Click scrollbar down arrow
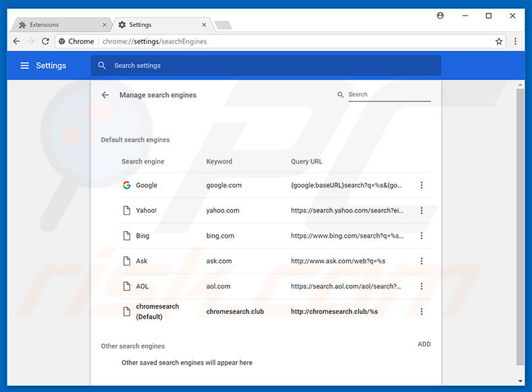The height and width of the screenshot is (392, 532). coord(520,381)
